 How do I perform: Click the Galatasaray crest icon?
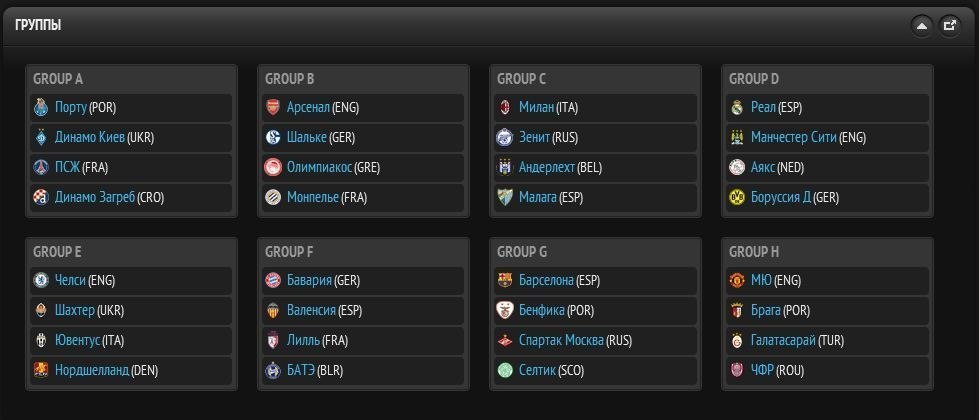click(737, 341)
